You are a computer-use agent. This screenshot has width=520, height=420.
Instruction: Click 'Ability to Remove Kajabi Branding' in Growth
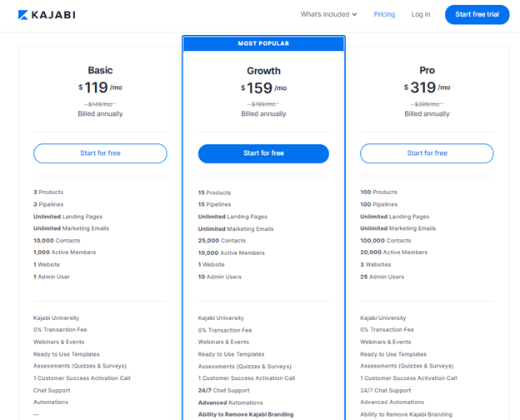246,414
